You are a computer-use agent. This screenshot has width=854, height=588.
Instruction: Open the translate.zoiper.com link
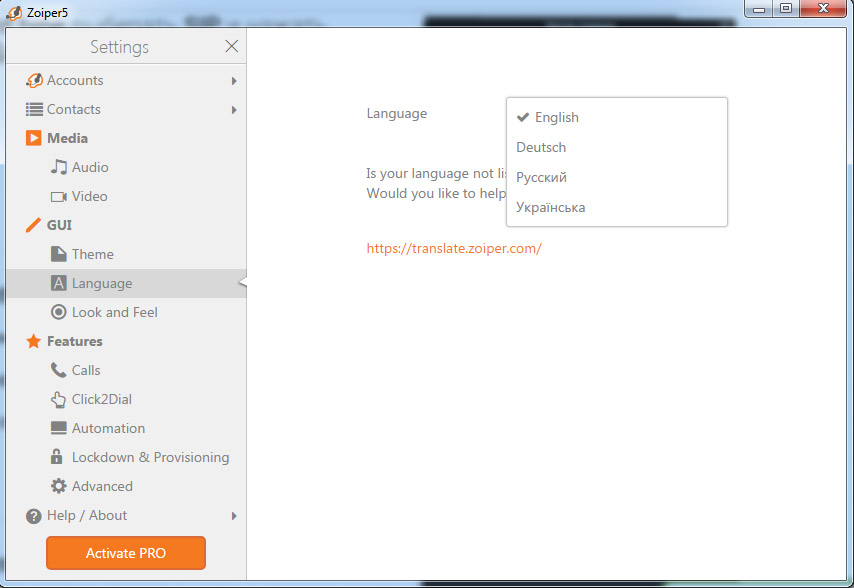click(x=454, y=248)
